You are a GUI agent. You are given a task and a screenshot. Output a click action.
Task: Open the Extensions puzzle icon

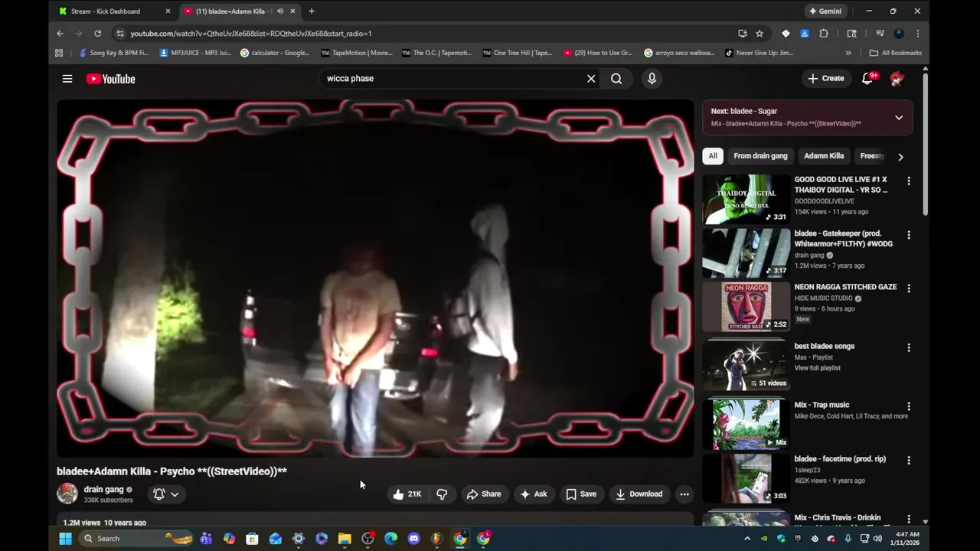tap(824, 34)
